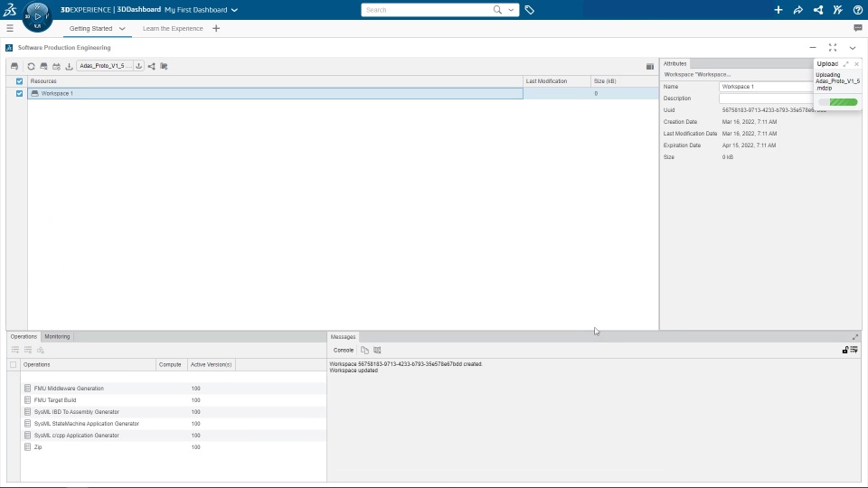The width and height of the screenshot is (868, 488).
Task: Click the Dassault Systèmes 3DS logo
Action: tap(10, 9)
